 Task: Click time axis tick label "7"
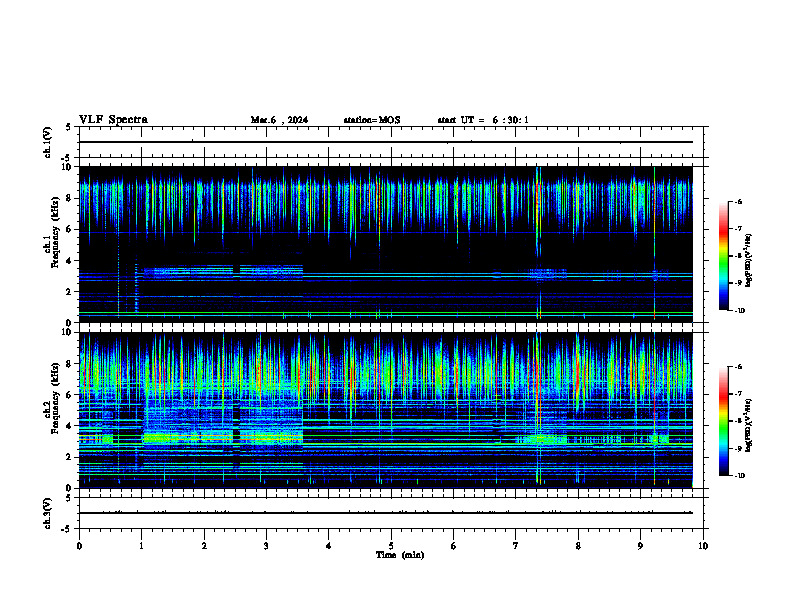click(516, 546)
